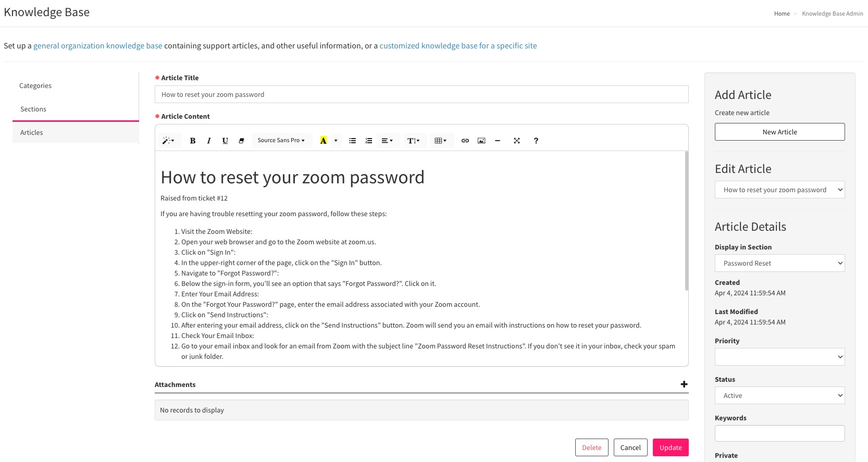Open the paragraph alignment dropdown
The width and height of the screenshot is (868, 462).
(x=387, y=141)
